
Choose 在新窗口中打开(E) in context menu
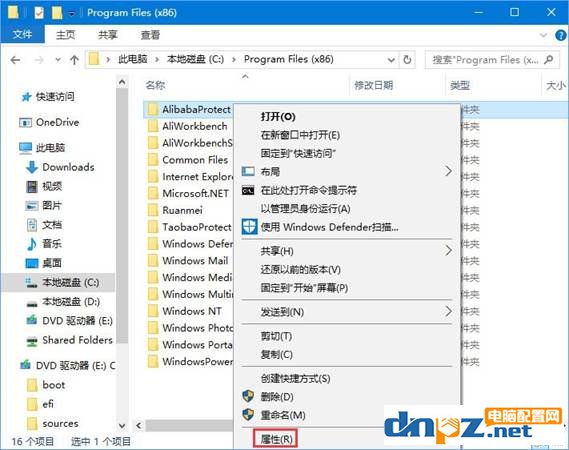(x=300, y=135)
